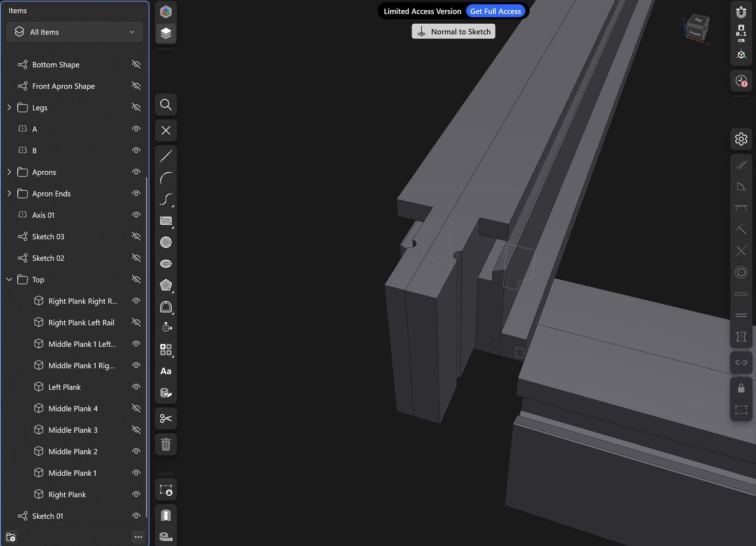Hide the Aprons folder
The width and height of the screenshot is (756, 546).
tap(136, 172)
